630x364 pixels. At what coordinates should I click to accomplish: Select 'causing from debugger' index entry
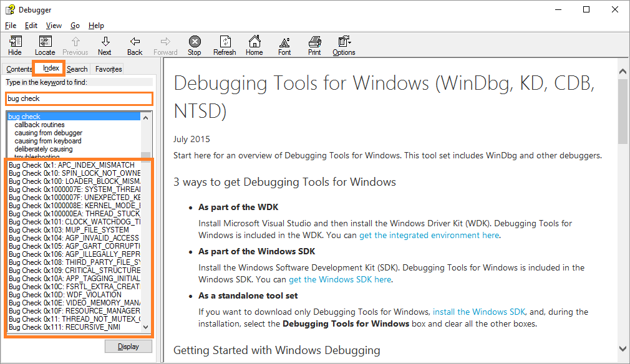[x=49, y=133]
